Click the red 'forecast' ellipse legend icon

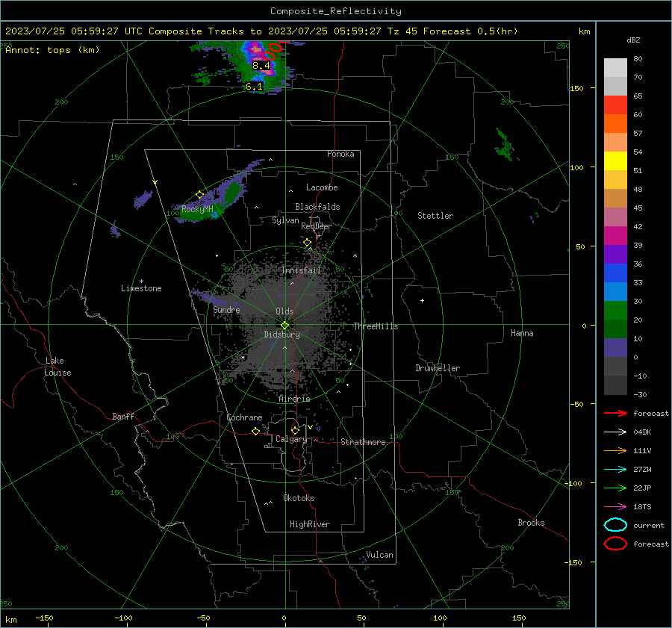(x=615, y=544)
